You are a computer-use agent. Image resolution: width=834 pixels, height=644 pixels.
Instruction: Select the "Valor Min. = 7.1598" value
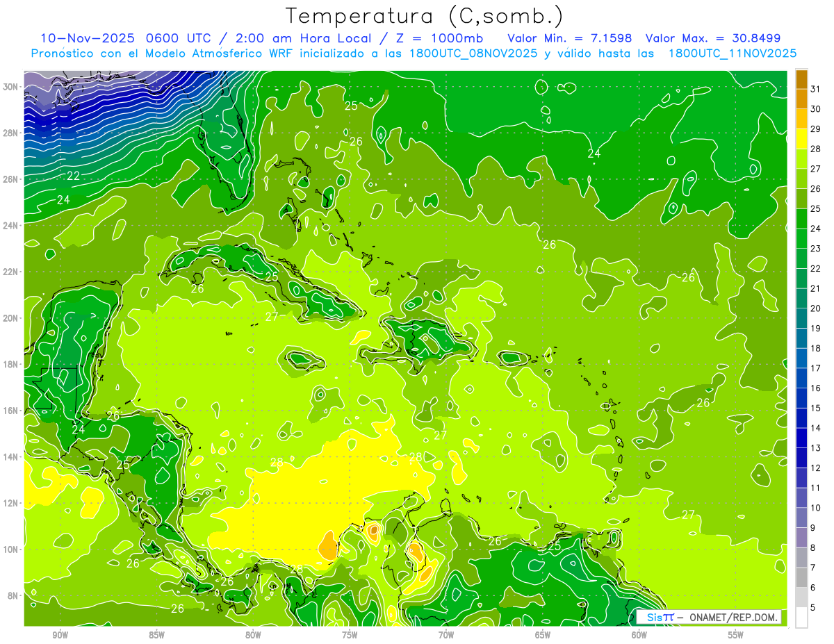[569, 38]
